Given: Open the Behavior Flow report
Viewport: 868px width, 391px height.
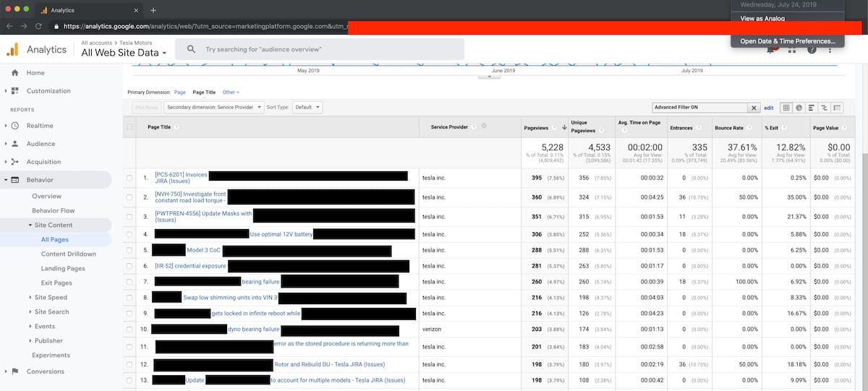Looking at the screenshot, I should [x=54, y=211].
